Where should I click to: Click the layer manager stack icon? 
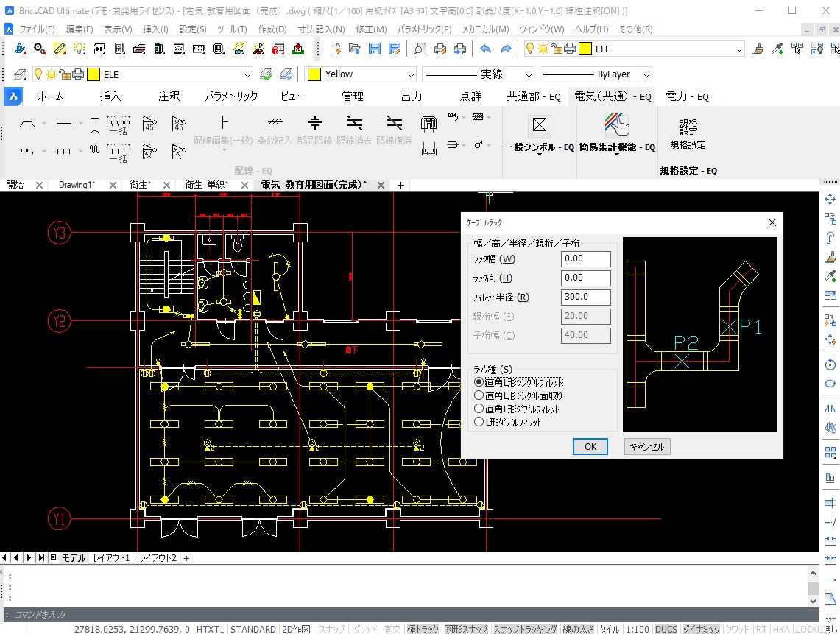click(20, 74)
